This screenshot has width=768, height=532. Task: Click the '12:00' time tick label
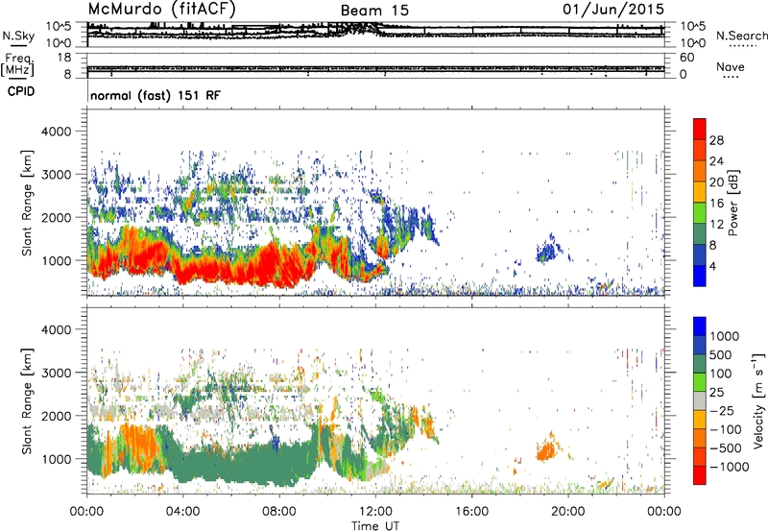(x=375, y=512)
